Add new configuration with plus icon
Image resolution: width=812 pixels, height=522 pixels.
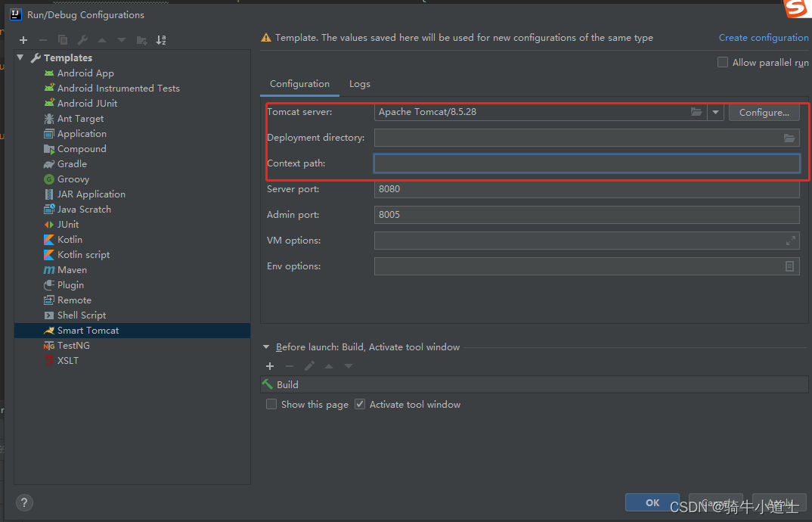[x=23, y=40]
